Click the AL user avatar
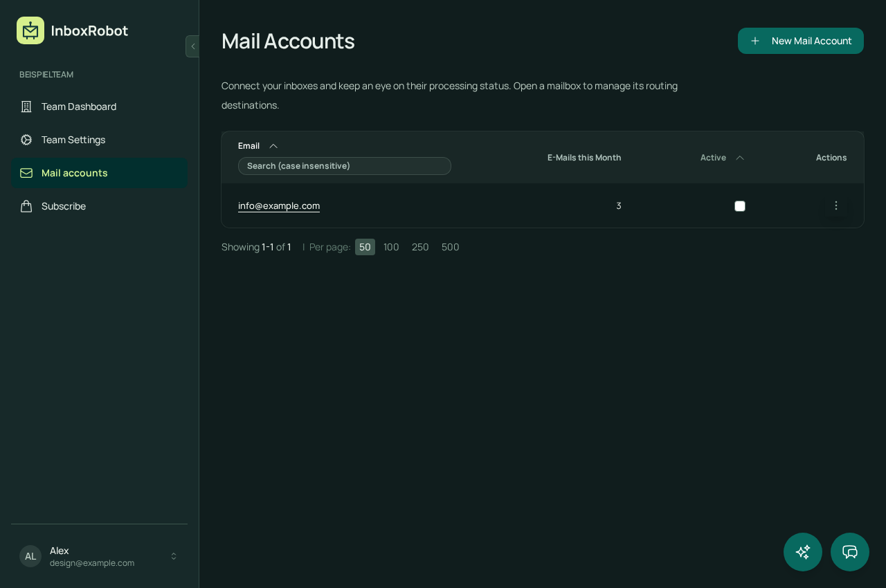This screenshot has height=588, width=886. point(30,556)
